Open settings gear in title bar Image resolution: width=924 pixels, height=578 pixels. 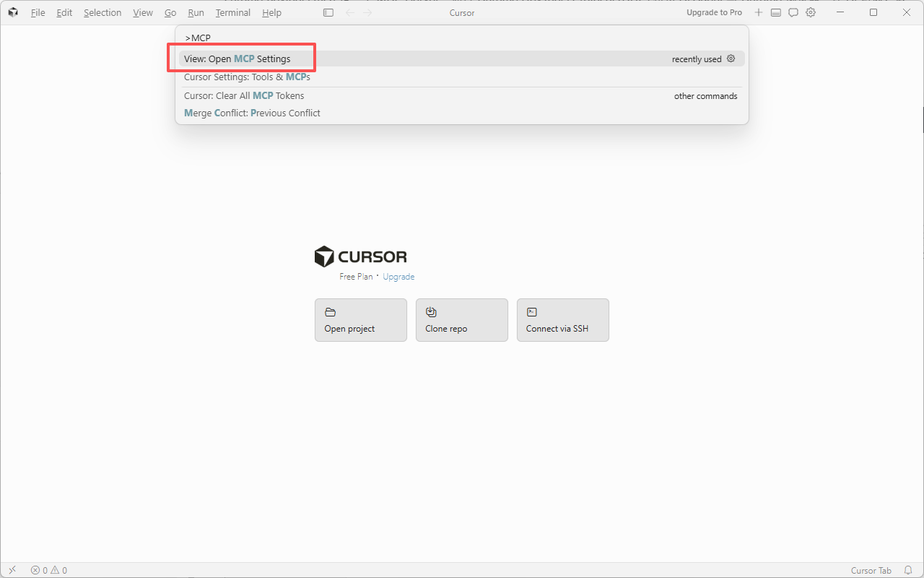811,12
